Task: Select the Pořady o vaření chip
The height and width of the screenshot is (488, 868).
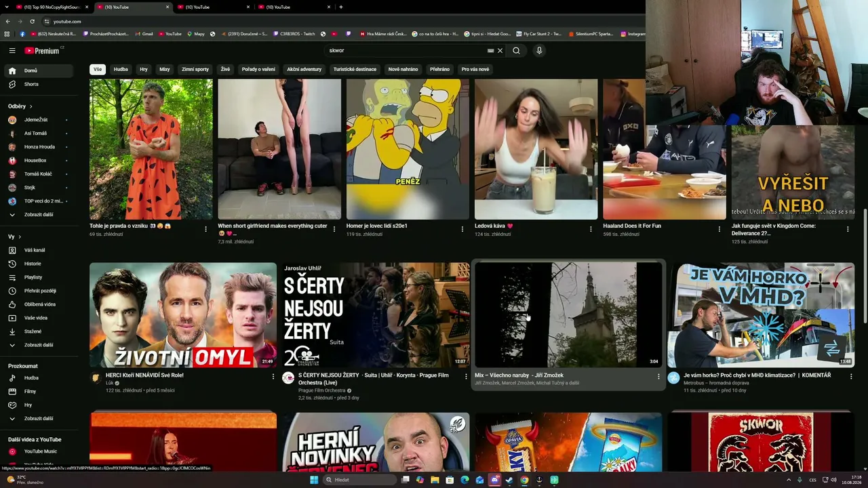Action: [x=258, y=69]
